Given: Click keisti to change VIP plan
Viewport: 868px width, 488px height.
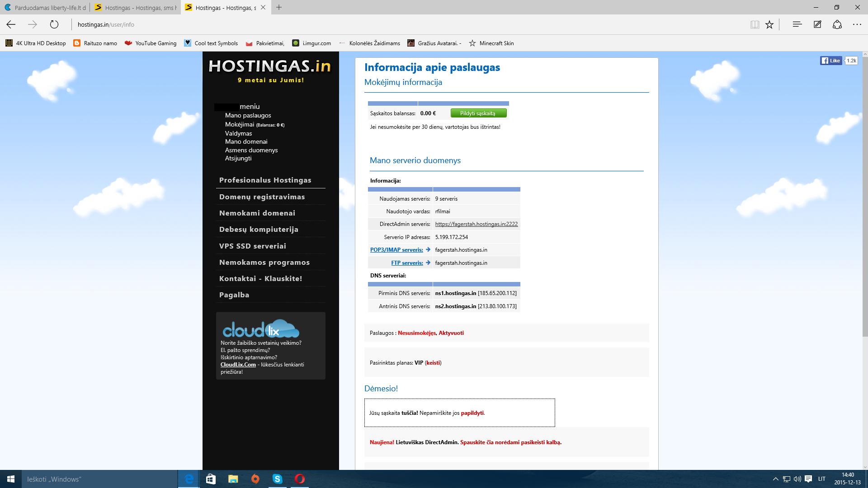Looking at the screenshot, I should tap(433, 363).
